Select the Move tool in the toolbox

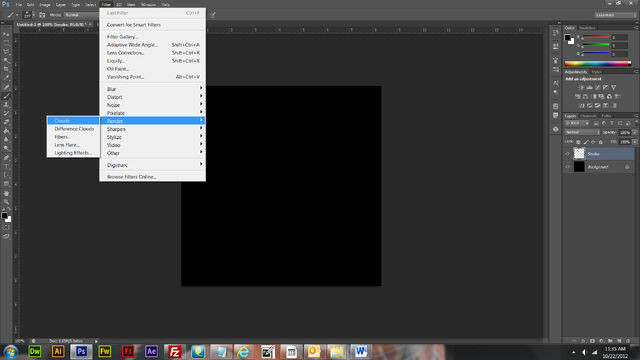[x=6, y=34]
